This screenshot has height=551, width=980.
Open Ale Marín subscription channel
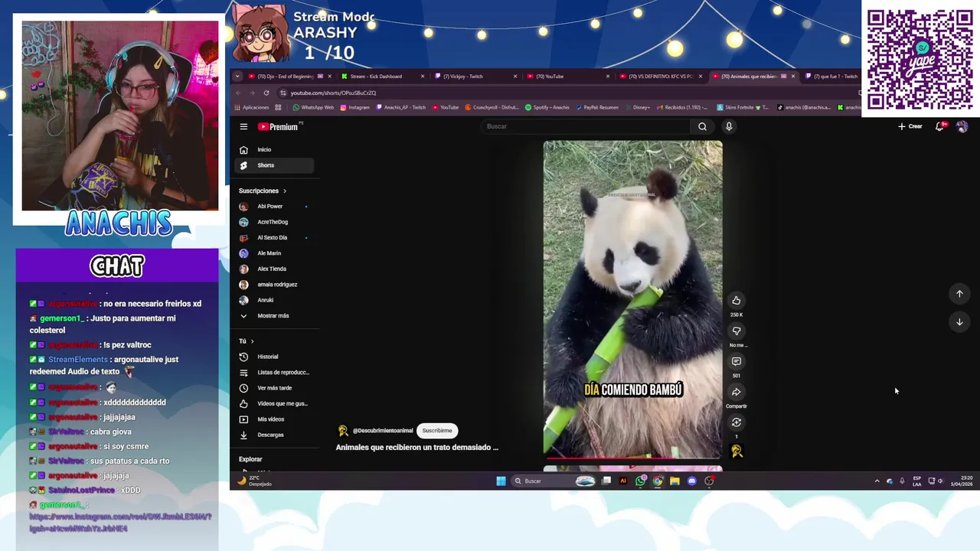274,253
